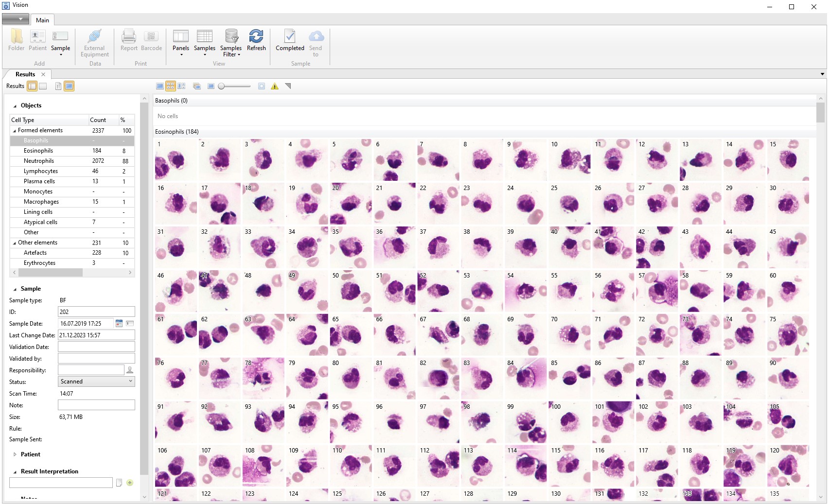Expand the Patient section
This screenshot has width=829, height=504.
pyautogui.click(x=15, y=454)
